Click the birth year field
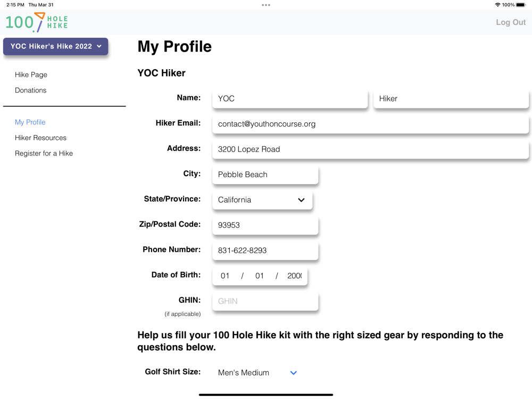 [x=294, y=276]
